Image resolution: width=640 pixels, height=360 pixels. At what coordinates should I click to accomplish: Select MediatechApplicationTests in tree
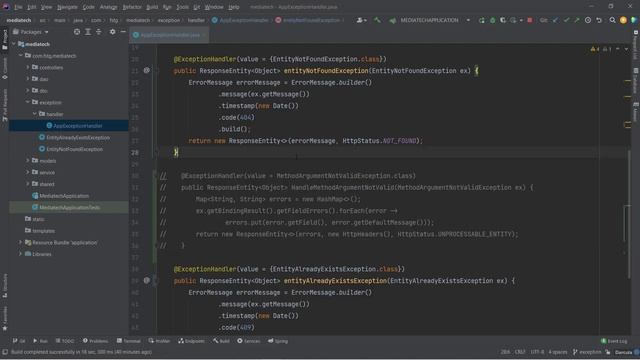69,207
